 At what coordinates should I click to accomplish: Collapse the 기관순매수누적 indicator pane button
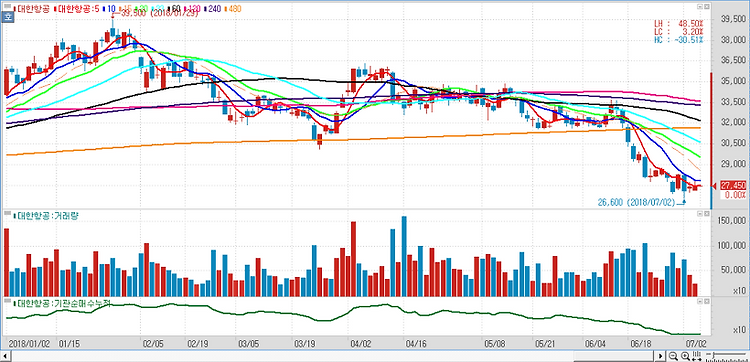pos(699,301)
